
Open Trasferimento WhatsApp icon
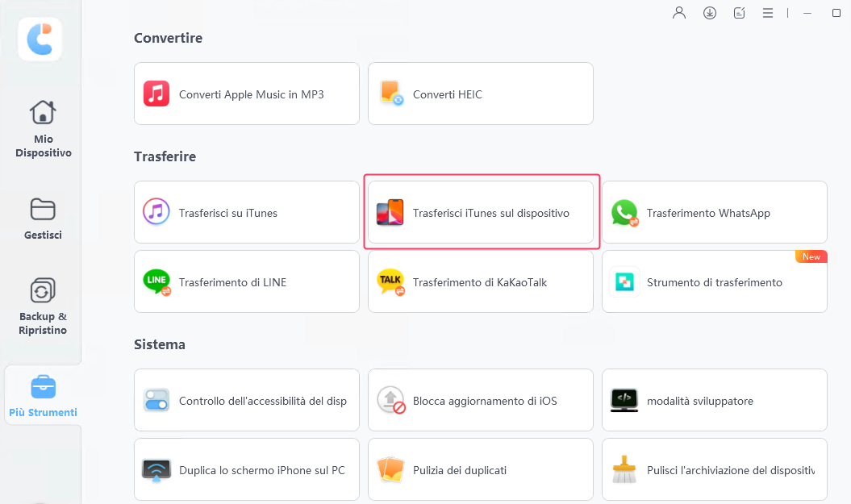click(x=624, y=213)
